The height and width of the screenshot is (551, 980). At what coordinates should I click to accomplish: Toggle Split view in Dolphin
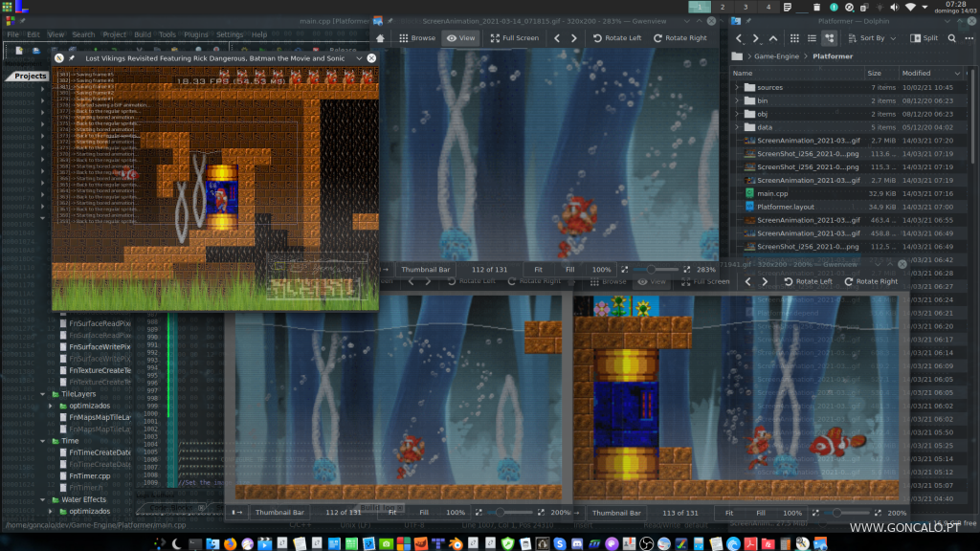coord(923,38)
